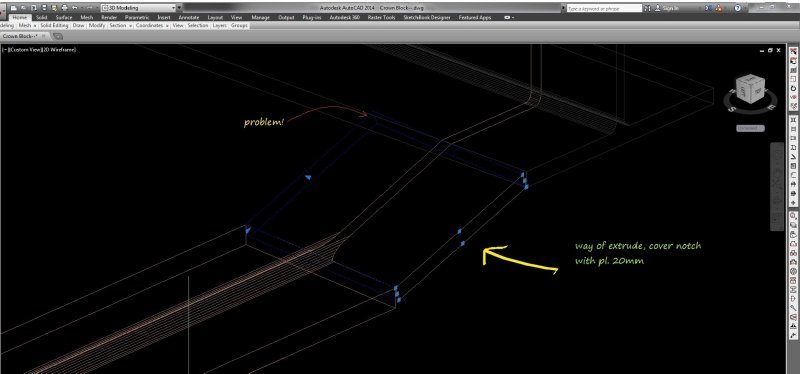Click the Plot printer icon
This screenshot has height=374, width=800.
point(64,8)
